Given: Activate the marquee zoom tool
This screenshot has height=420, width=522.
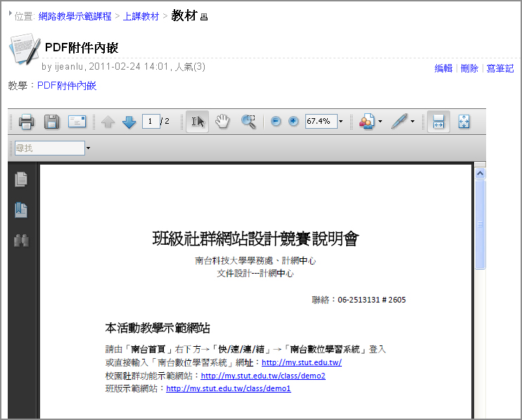Looking at the screenshot, I should click(248, 122).
